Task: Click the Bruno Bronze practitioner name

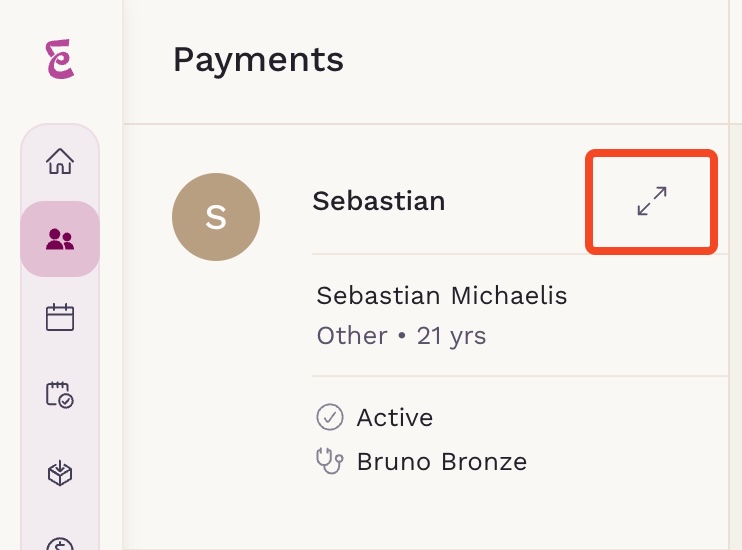Action: coord(442,461)
